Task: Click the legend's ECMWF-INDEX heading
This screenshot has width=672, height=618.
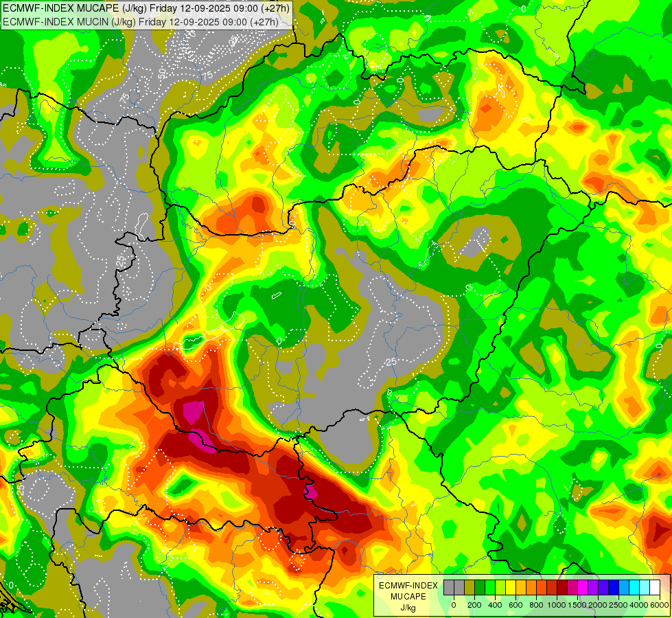Action: click(408, 586)
